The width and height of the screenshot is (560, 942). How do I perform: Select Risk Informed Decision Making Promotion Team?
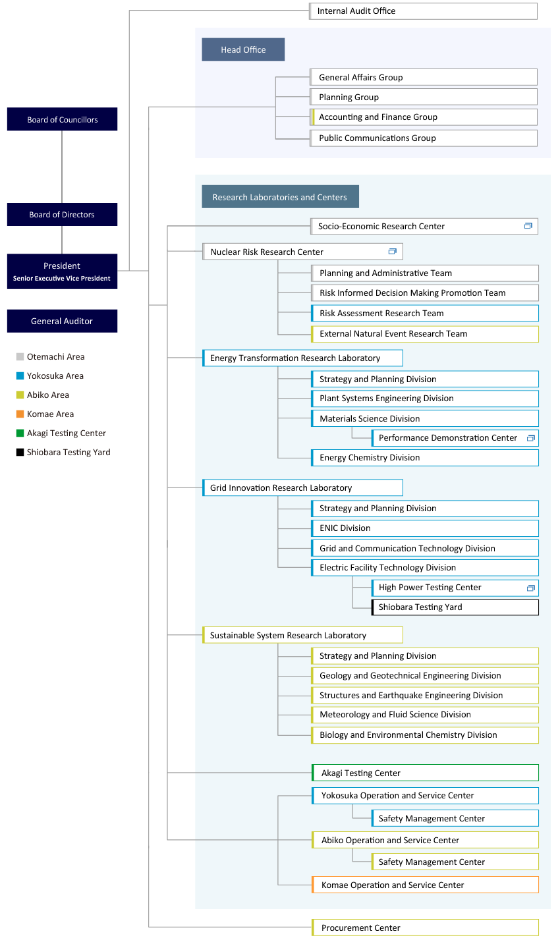[x=425, y=292]
